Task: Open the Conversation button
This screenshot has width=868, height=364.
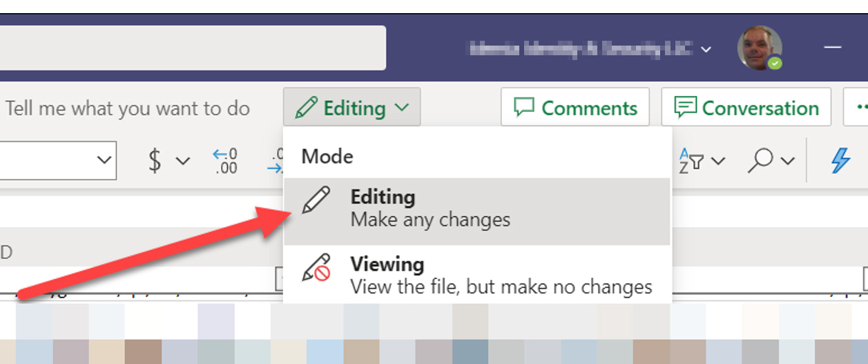Action: pyautogui.click(x=746, y=107)
